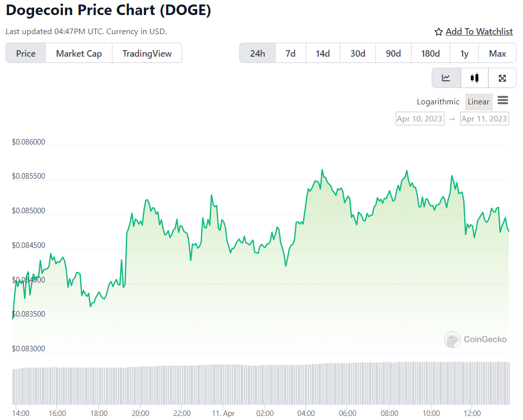Screen dimensions: 523x420
Task: Select the 7d time range
Action: (291, 53)
